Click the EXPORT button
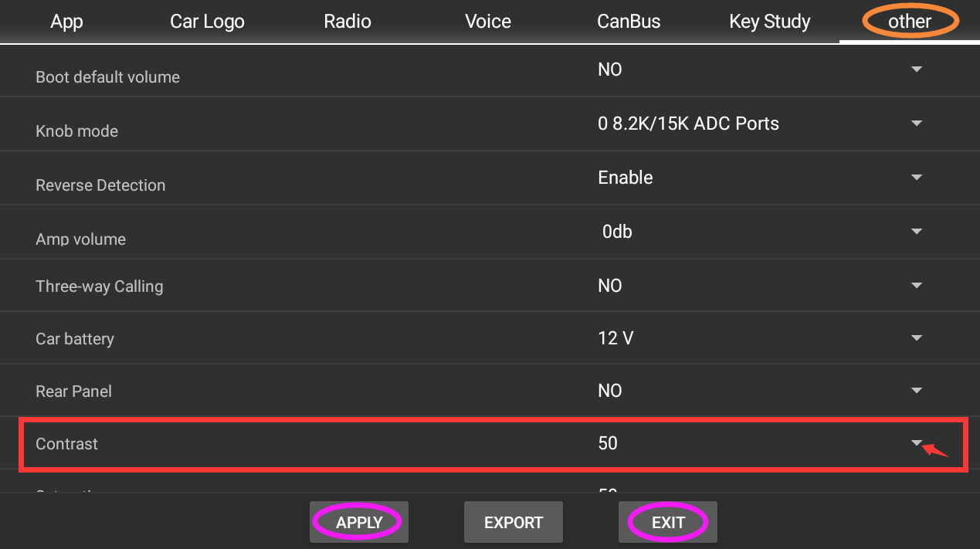 coord(514,523)
